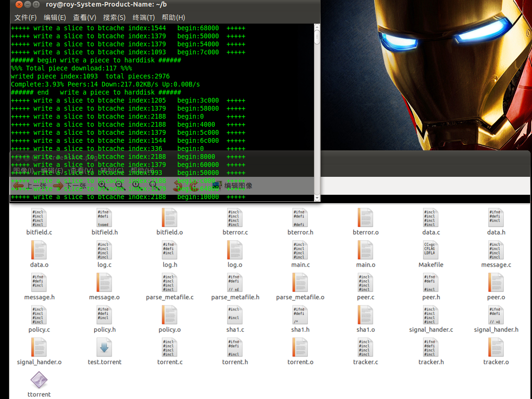The width and height of the screenshot is (532, 399).
Task: Click the policy.o file name
Action: point(170,330)
